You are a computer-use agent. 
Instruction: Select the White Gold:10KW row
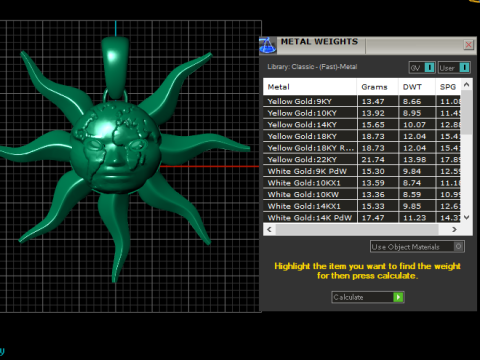pos(362,194)
